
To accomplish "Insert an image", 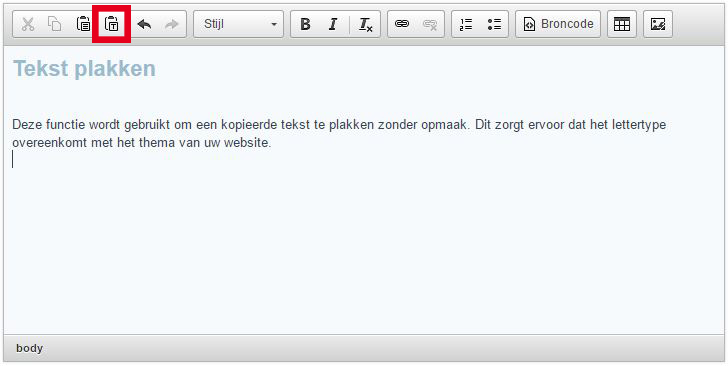I will point(658,24).
